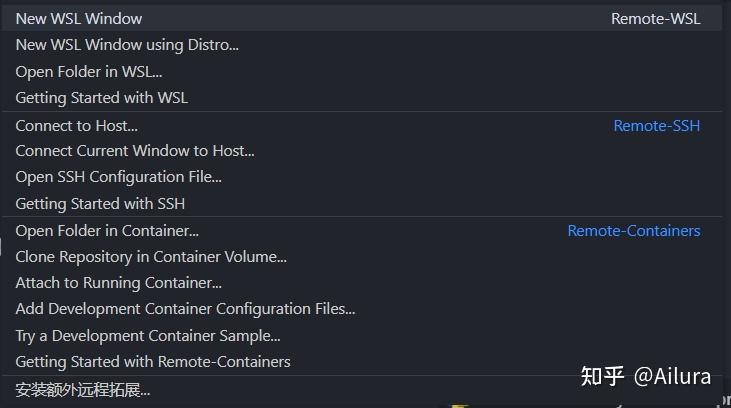The width and height of the screenshot is (731, 408).
Task: Add Development Container Configuration Files
Action: pos(185,309)
